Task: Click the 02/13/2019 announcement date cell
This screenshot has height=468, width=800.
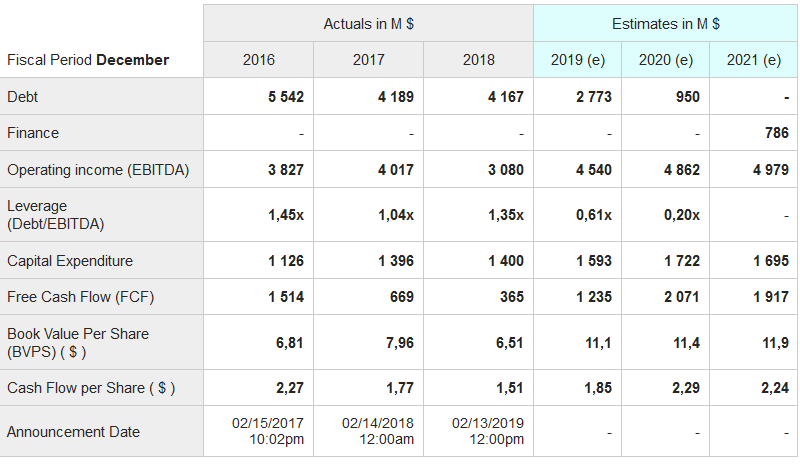Action: click(488, 432)
